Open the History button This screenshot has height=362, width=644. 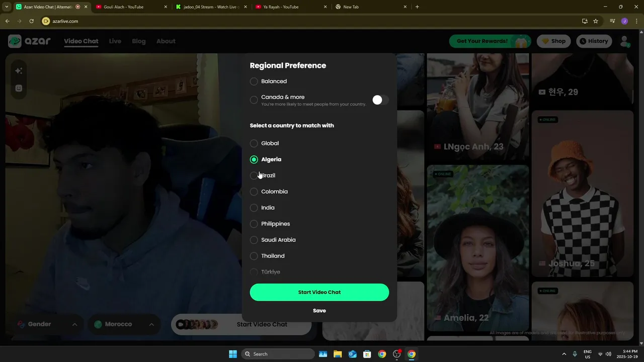pyautogui.click(x=595, y=41)
